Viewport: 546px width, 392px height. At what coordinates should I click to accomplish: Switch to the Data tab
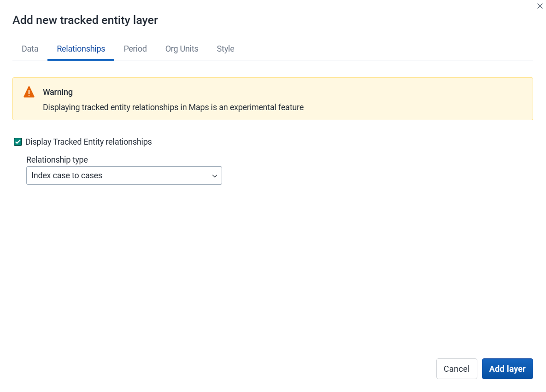point(30,49)
